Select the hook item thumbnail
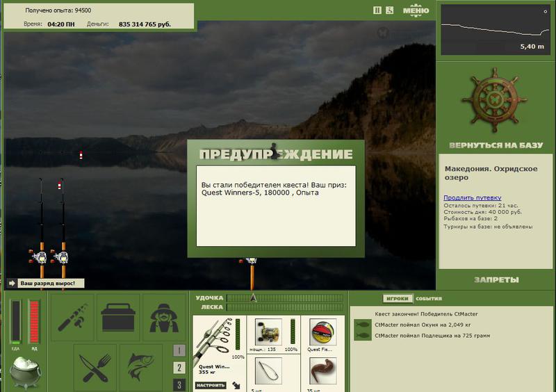556x392 pixels. pyautogui.click(x=268, y=371)
